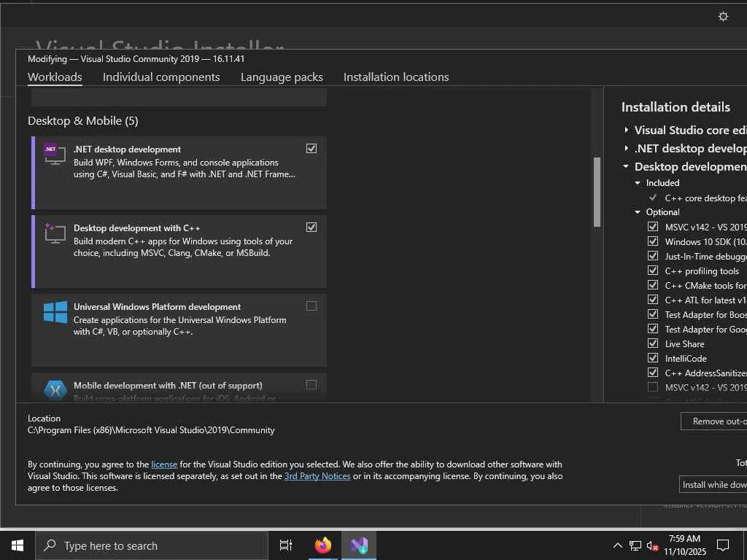This screenshot has width=747, height=560.
Task: Click the .NET desktop development workload icon
Action: (x=54, y=154)
